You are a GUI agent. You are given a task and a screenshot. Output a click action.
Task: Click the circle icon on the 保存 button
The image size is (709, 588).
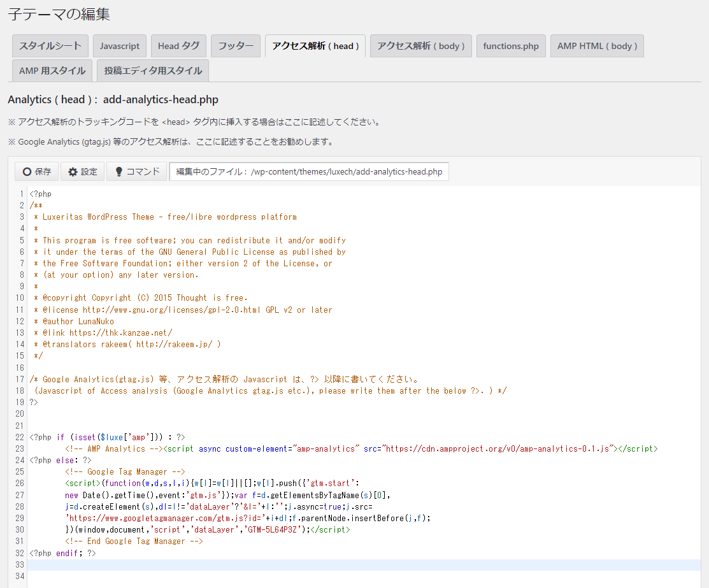click(27, 172)
